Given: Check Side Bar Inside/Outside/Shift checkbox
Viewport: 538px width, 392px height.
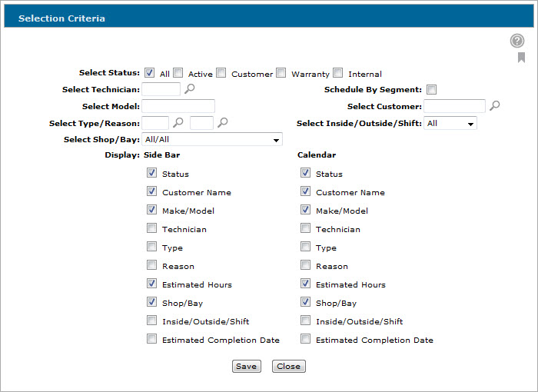Looking at the screenshot, I should [151, 321].
